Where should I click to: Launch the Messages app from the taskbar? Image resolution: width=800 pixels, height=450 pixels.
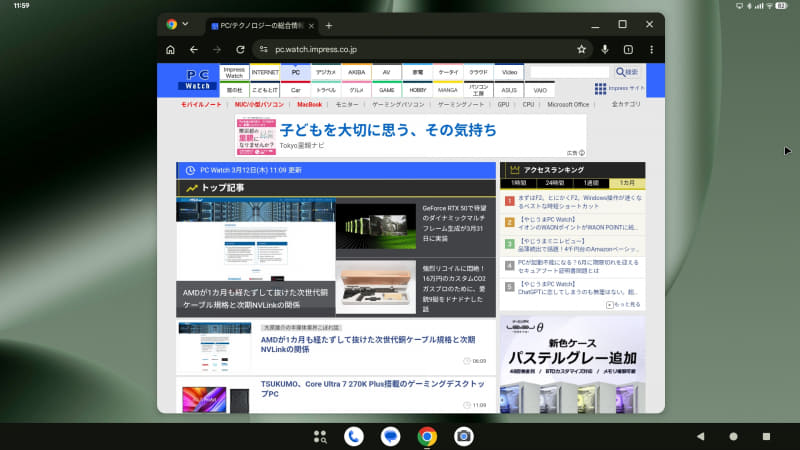(x=390, y=437)
